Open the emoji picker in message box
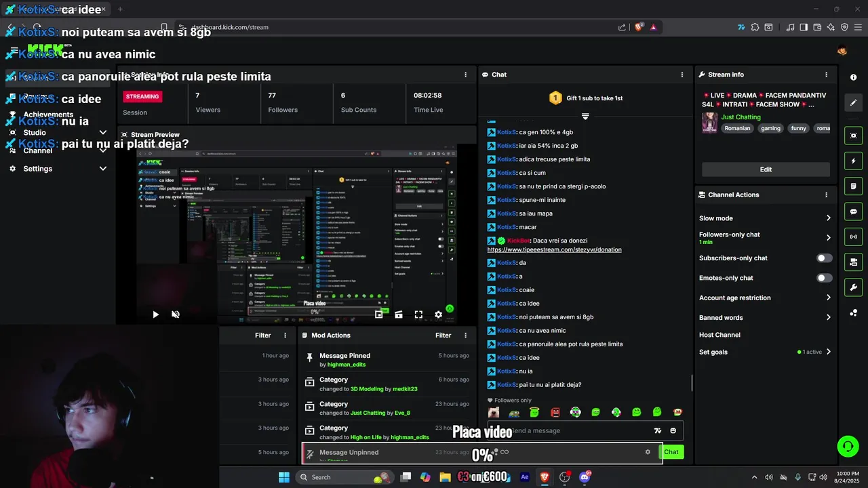The height and width of the screenshot is (488, 868). click(x=673, y=430)
